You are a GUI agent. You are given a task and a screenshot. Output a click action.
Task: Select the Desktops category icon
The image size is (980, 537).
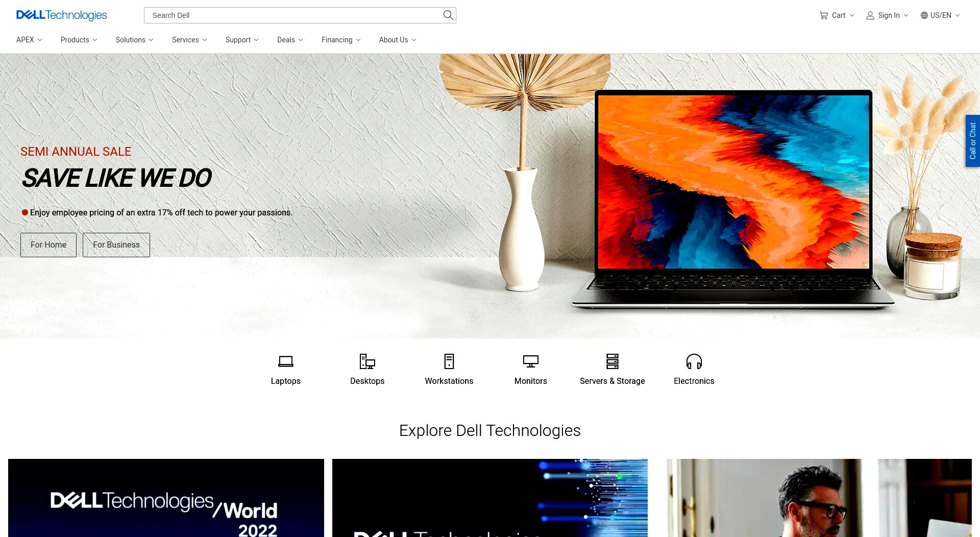[367, 361]
